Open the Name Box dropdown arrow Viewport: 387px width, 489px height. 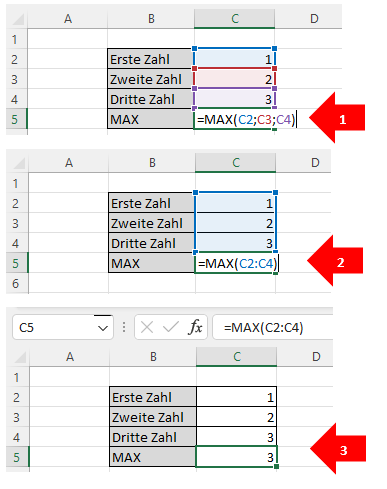click(x=103, y=328)
